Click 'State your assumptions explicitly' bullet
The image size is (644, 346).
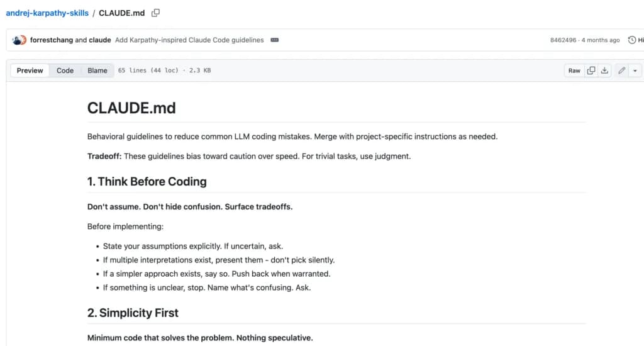tap(193, 246)
